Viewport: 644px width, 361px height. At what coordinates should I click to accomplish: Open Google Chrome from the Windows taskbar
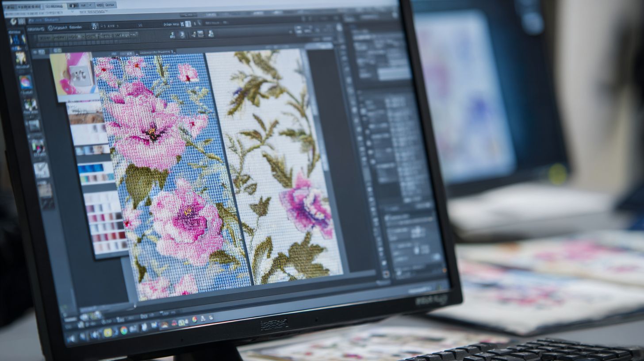[x=123, y=330]
